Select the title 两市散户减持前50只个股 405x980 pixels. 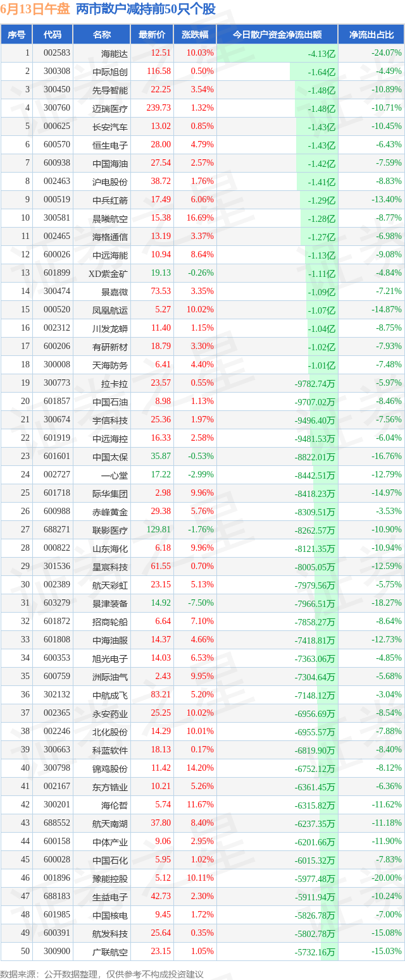pyautogui.click(x=146, y=9)
